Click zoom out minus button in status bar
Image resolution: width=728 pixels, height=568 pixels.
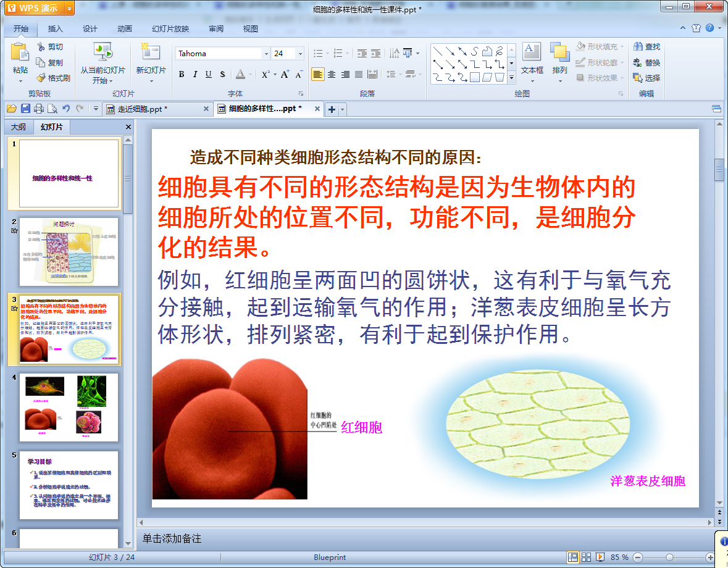pos(638,558)
